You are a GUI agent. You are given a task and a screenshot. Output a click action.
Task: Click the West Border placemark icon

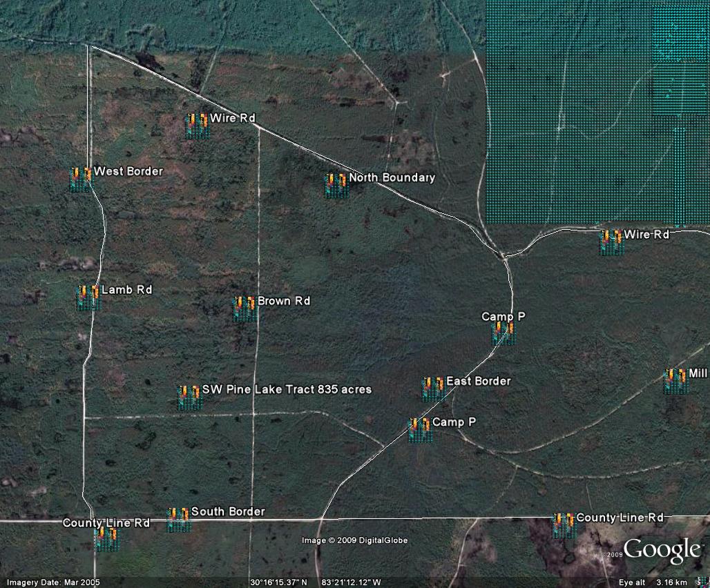click(x=81, y=179)
